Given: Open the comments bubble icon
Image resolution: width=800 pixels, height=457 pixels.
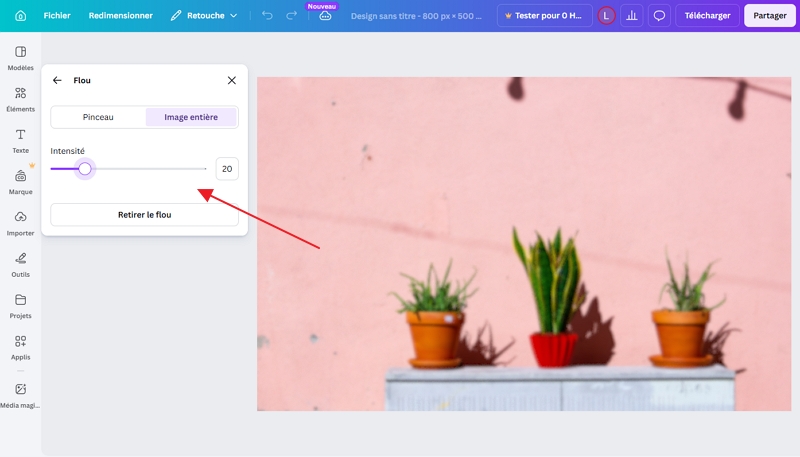Looking at the screenshot, I should click(x=659, y=16).
